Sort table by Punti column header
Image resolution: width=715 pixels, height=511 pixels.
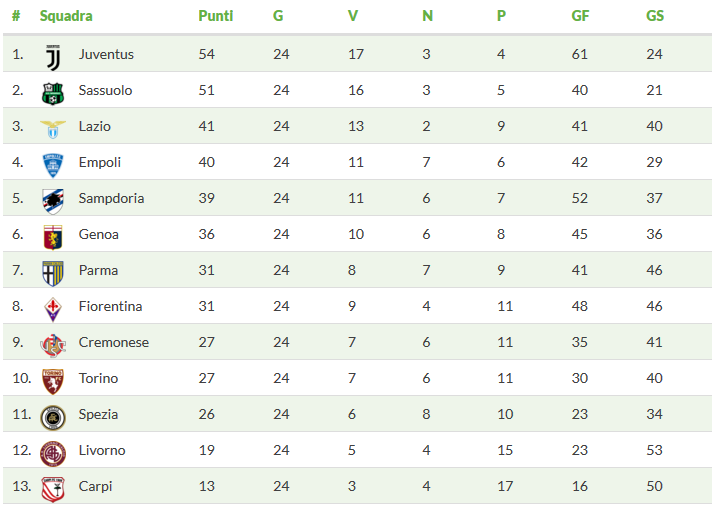click(x=216, y=16)
